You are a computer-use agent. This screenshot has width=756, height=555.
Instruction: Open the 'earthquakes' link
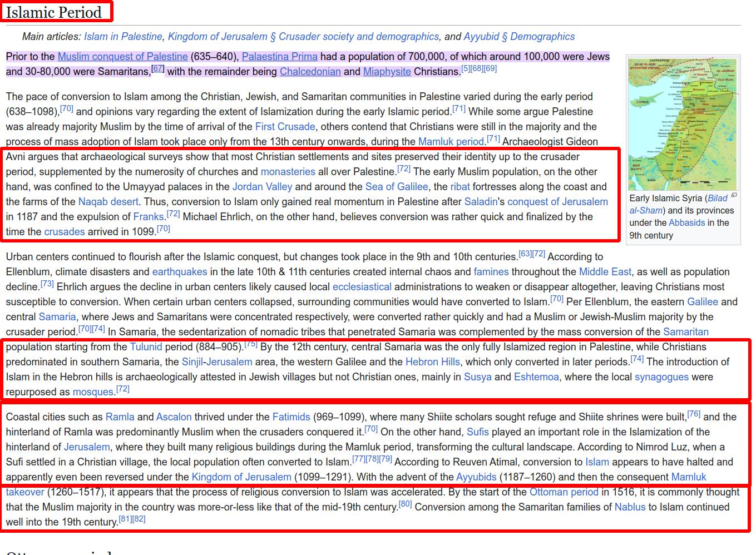[x=180, y=272]
